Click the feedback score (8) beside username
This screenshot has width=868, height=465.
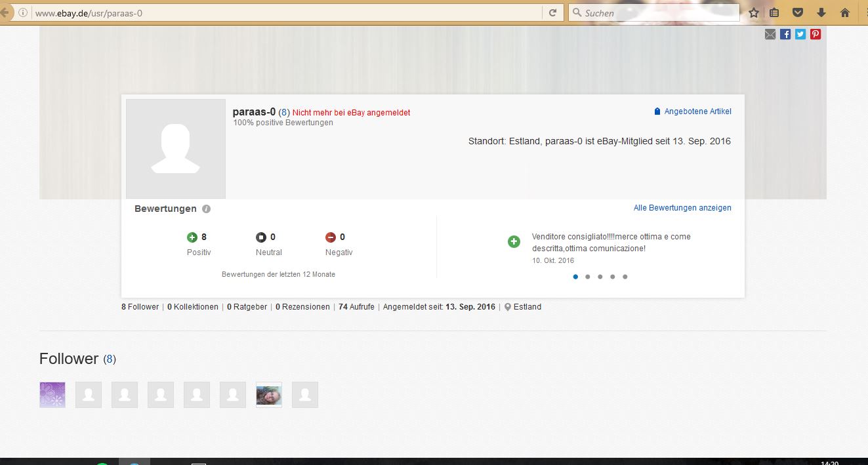click(x=284, y=112)
